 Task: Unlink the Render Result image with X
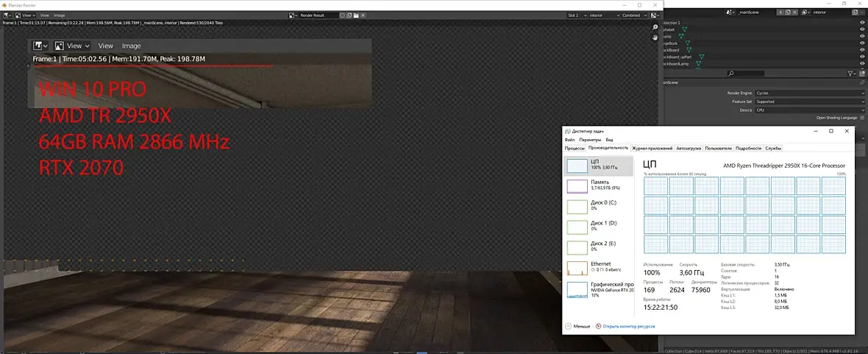coord(363,15)
